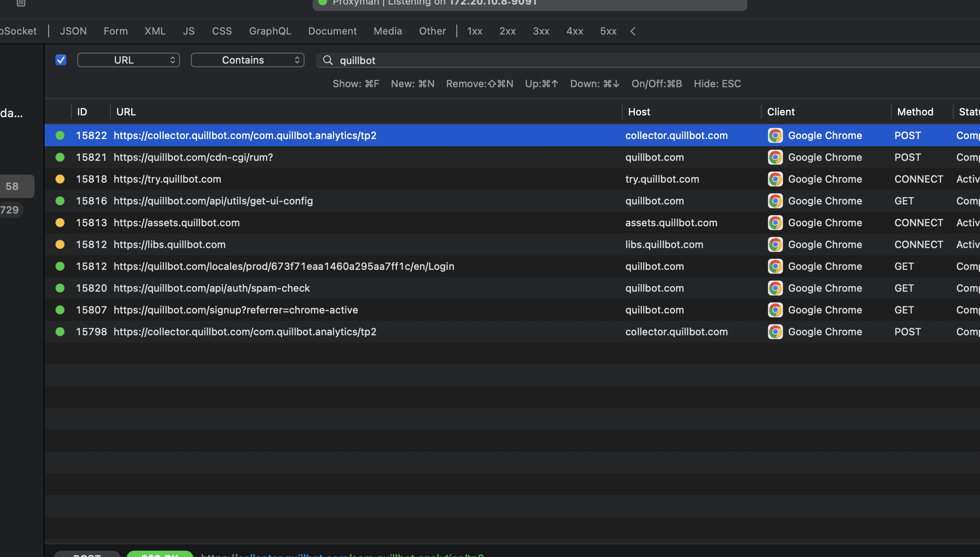Screen dimensions: 980x557
Task: Click Chrome icon on the assets.quillbot.com row
Action: (x=775, y=223)
